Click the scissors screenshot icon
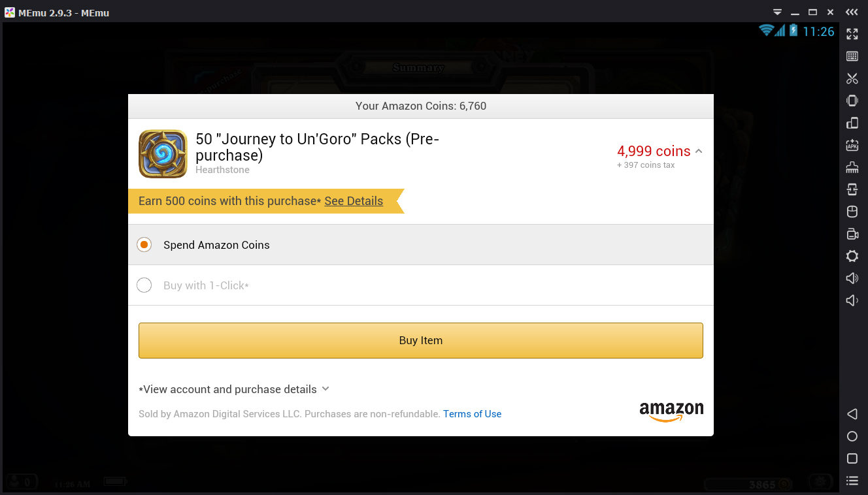Viewport: 868px width, 495px height. [x=852, y=78]
